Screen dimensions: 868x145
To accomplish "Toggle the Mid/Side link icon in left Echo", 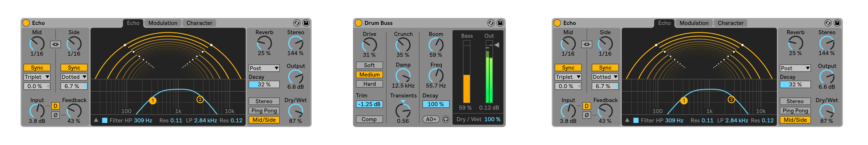I will click(56, 44).
